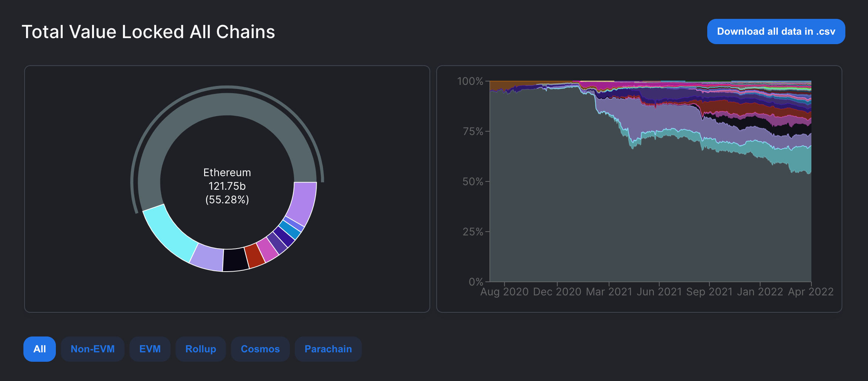Choose the Parachain filter
The width and height of the screenshot is (868, 381).
pos(328,349)
